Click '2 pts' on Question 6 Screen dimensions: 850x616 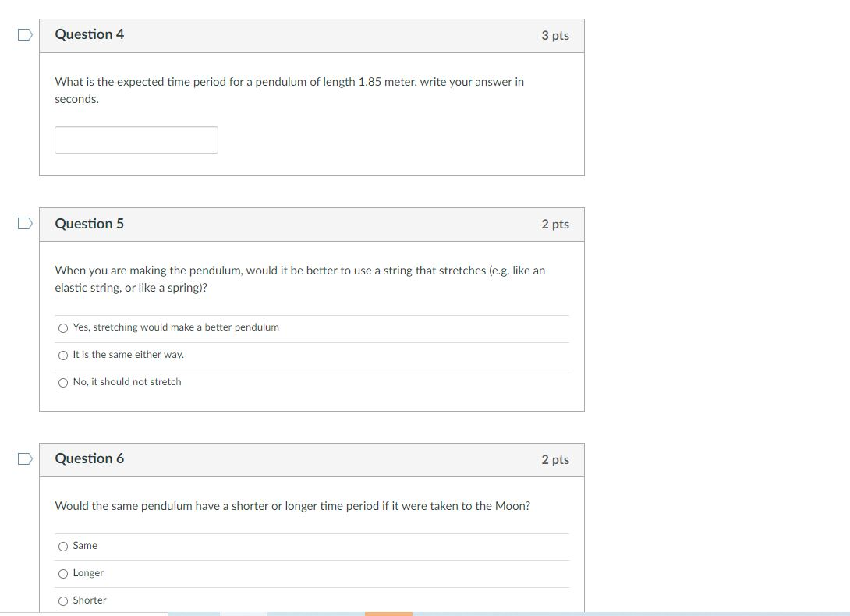tap(555, 459)
